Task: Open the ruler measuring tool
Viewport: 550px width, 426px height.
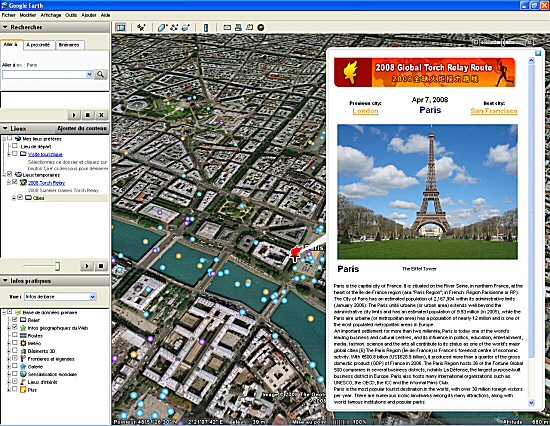Action: 206,27
